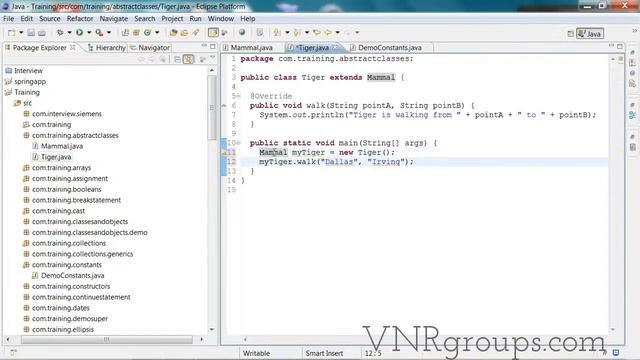Open the Next Annotation dropdown arrow
Image resolution: width=640 pixels, height=360 pixels.
(287, 33)
